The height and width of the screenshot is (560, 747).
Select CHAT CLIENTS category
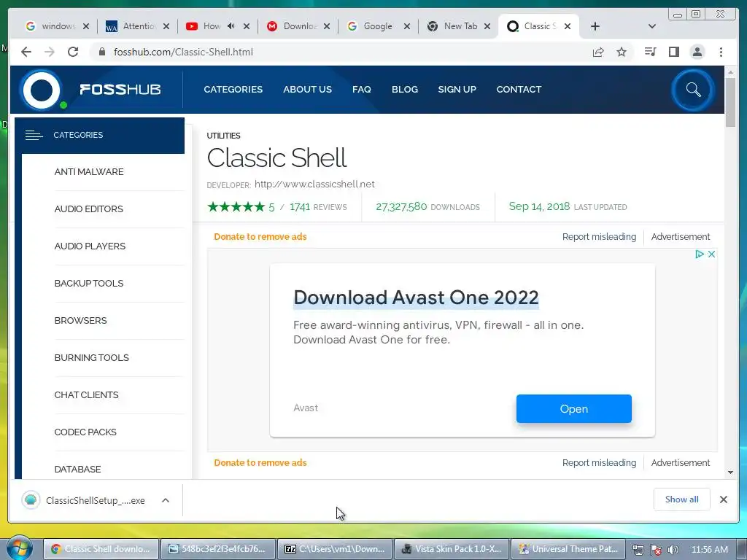86,394
